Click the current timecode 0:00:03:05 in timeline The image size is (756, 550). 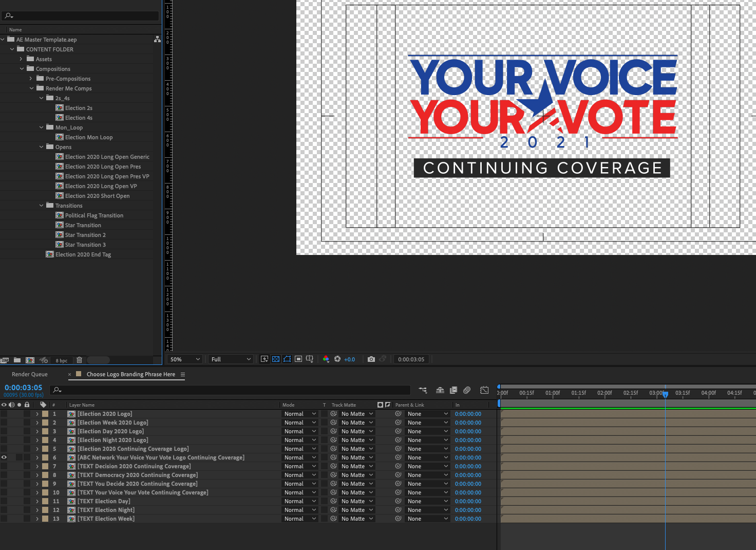coord(23,388)
